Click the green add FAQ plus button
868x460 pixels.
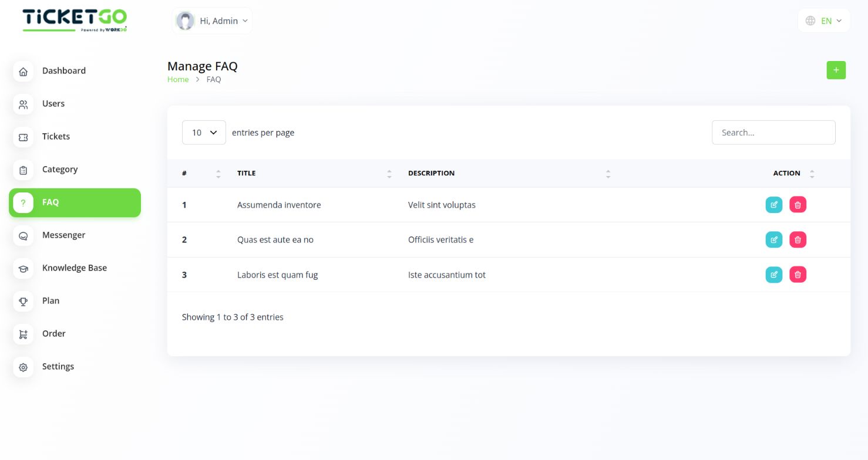coord(836,70)
